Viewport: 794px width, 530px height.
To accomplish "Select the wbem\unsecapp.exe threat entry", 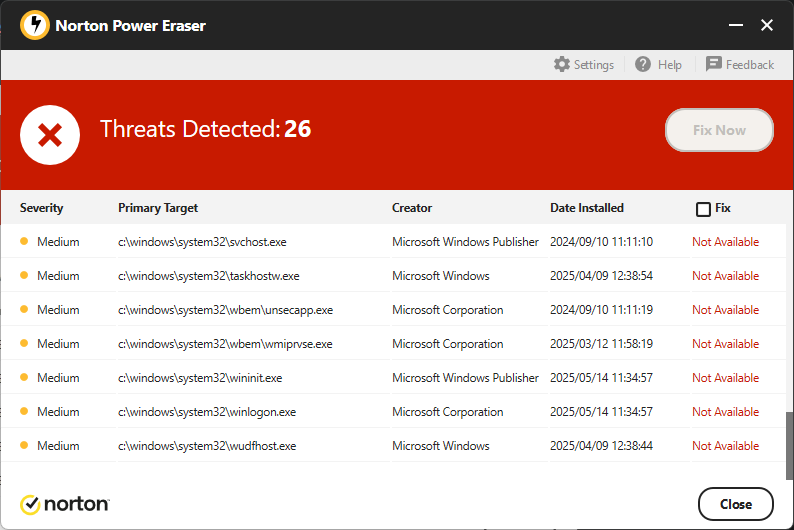I will click(x=225, y=310).
